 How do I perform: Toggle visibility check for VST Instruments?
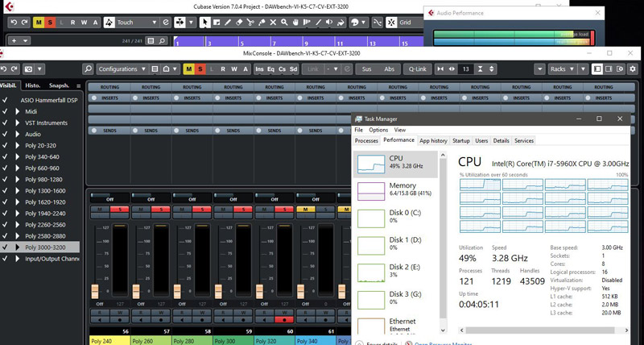[5, 123]
